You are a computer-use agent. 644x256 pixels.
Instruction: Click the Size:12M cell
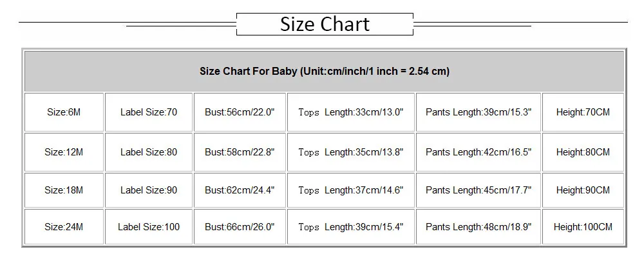coord(64,152)
